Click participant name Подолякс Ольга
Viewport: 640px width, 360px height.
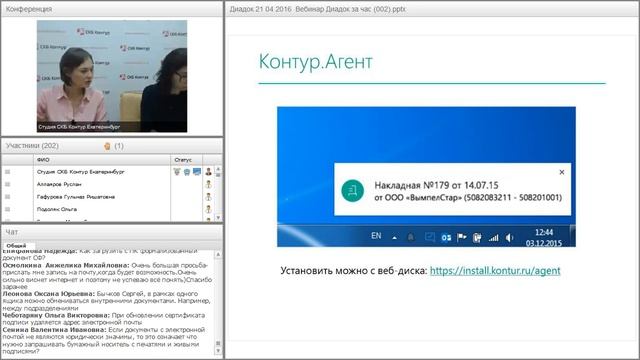57,209
